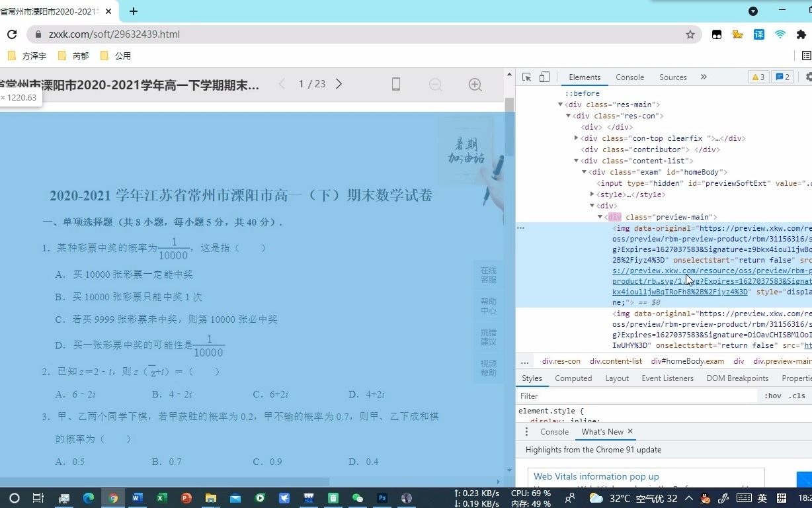
Task: Open the Web Vitals information pop up link
Action: tap(595, 476)
